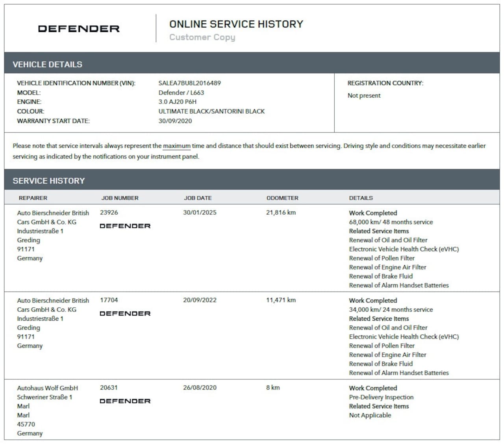Click the ODOMETER column header

282,198
